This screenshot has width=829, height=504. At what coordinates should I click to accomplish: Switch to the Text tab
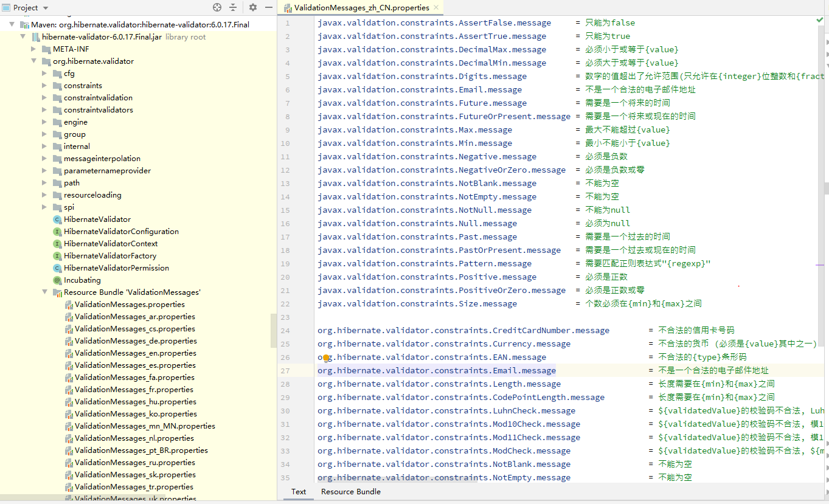pos(299,491)
